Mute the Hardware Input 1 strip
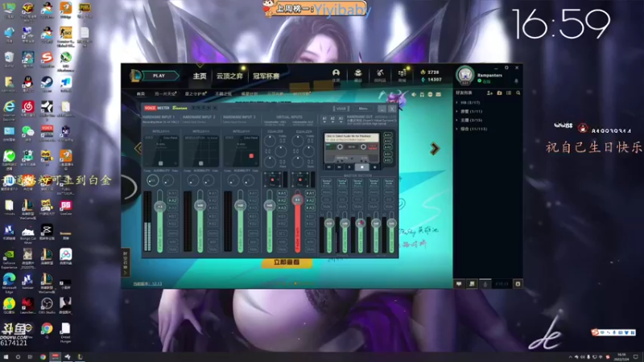This screenshot has height=362, width=644. pos(172,249)
